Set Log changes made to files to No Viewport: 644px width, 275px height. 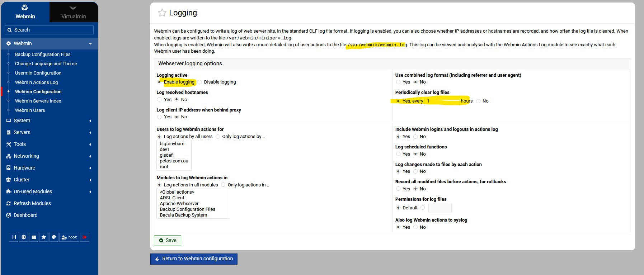tap(415, 171)
